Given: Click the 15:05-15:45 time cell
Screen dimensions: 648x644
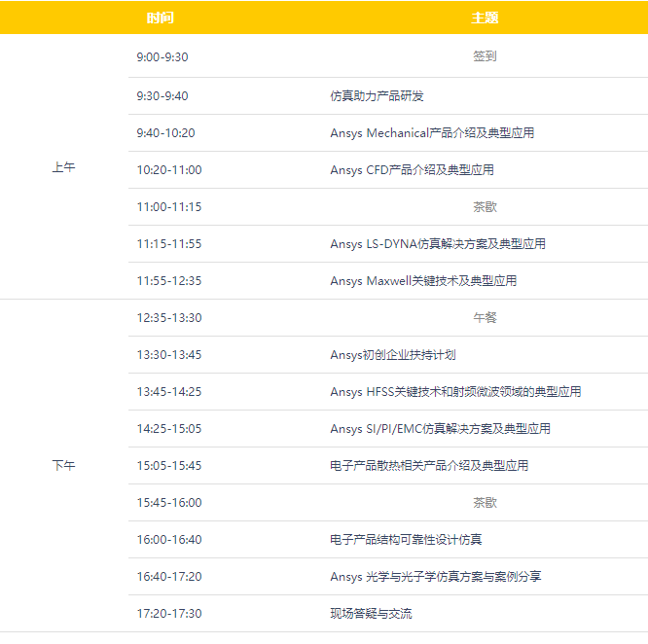Looking at the screenshot, I should click(169, 466).
